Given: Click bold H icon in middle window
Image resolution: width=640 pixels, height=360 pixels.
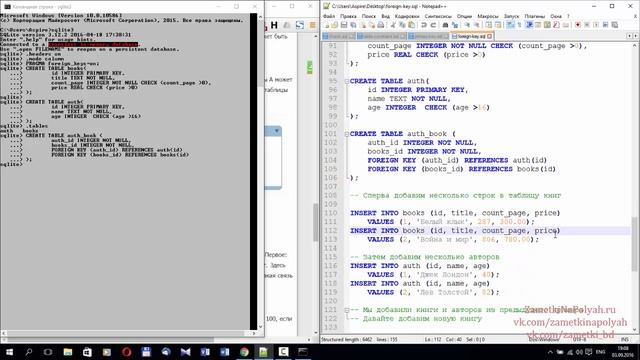Looking at the screenshot, I should (x=274, y=25).
